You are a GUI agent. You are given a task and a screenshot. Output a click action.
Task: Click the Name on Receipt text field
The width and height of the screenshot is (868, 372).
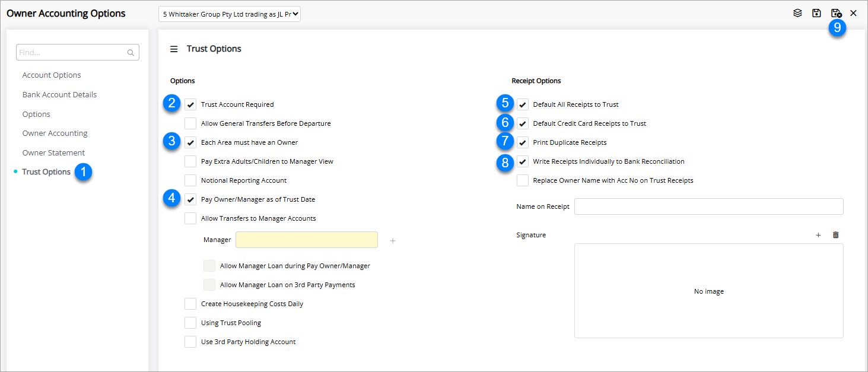[x=708, y=206]
